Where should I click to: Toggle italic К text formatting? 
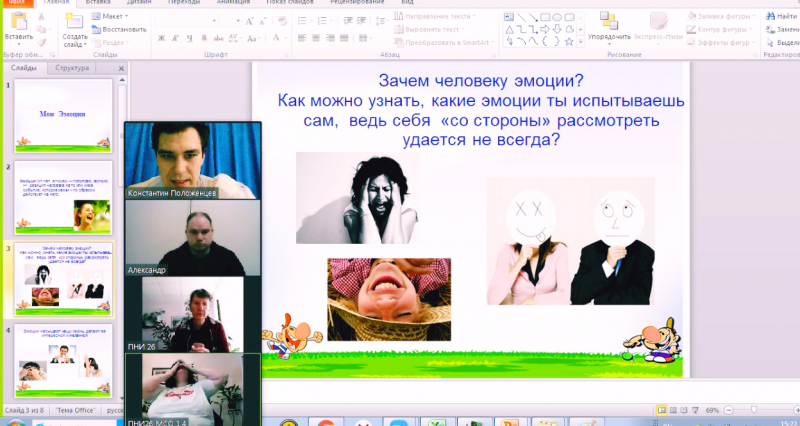pos(174,39)
